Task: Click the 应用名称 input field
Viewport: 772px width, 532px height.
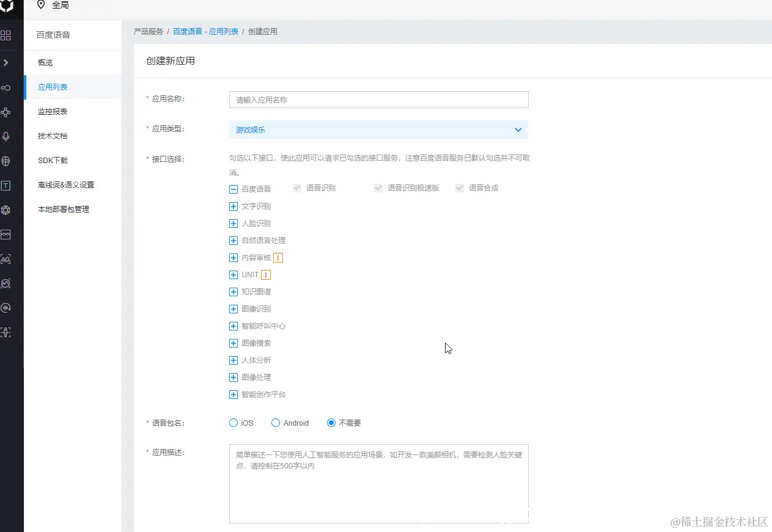Action: pyautogui.click(x=378, y=99)
